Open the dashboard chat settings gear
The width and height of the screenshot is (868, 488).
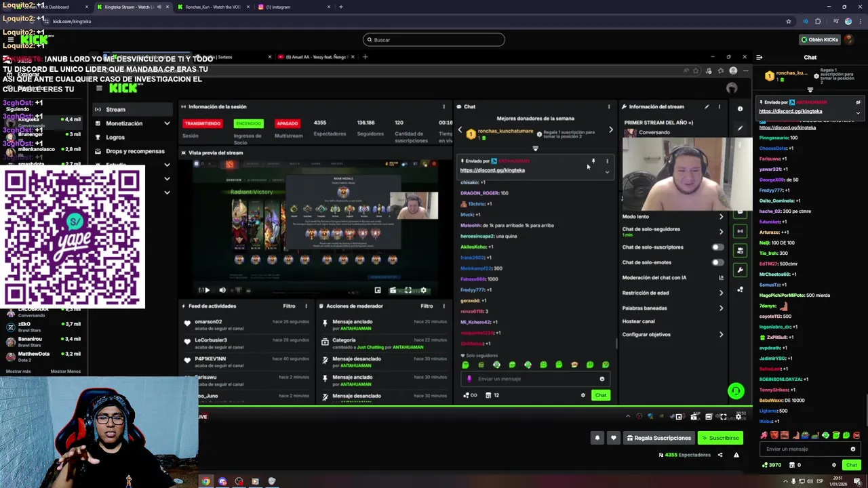pos(583,395)
